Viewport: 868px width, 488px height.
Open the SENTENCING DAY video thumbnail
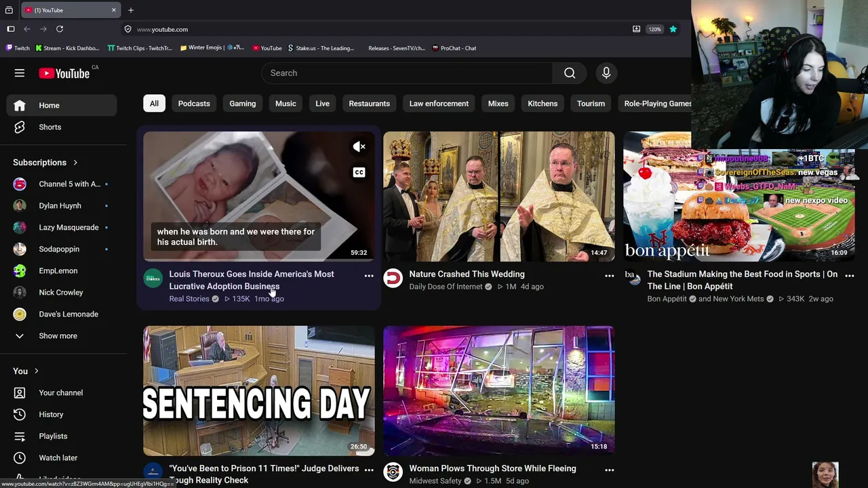pyautogui.click(x=259, y=391)
